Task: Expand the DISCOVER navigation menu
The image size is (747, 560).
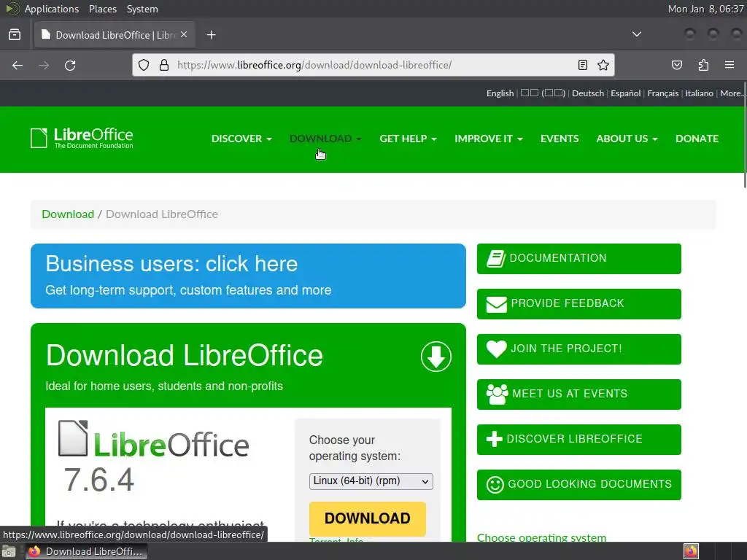Action: pos(241,139)
